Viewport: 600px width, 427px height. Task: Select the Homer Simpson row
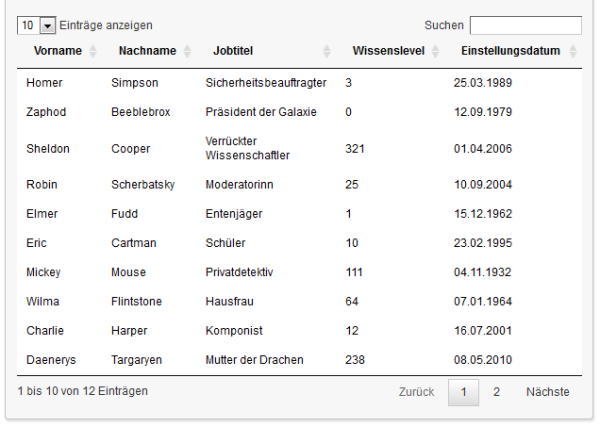[x=299, y=83]
